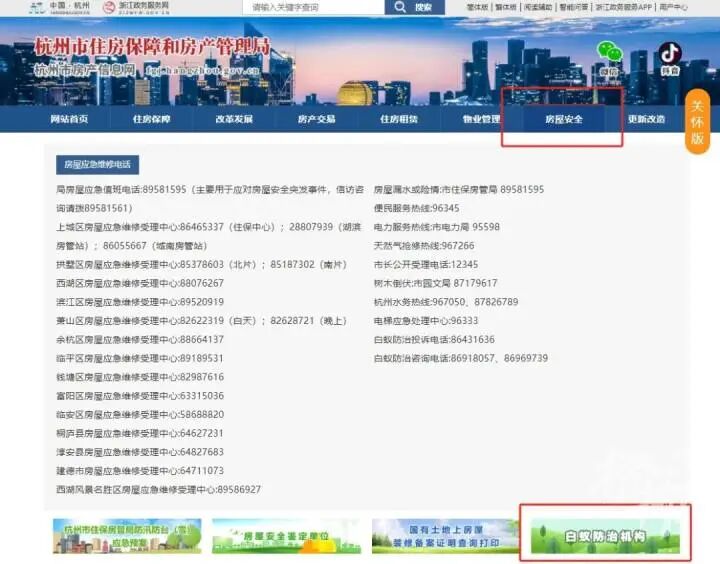Click the 阅读辅助 link
The width and height of the screenshot is (720, 564).
pos(538,7)
